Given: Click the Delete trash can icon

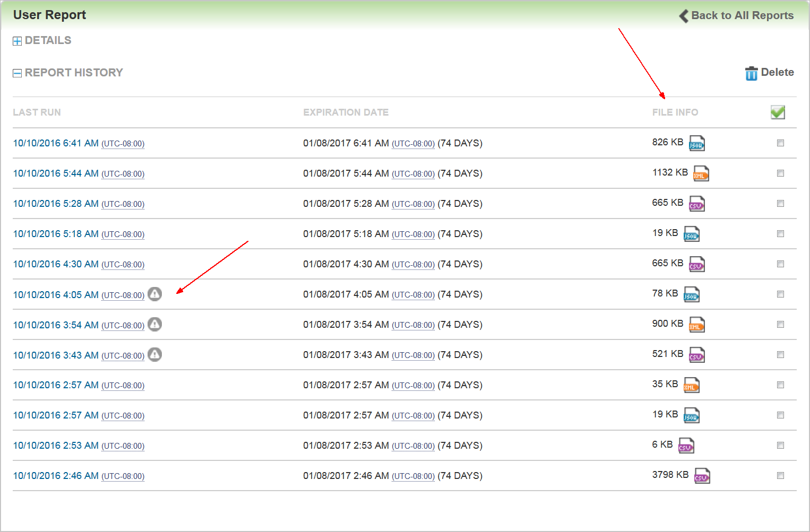Looking at the screenshot, I should 751,73.
